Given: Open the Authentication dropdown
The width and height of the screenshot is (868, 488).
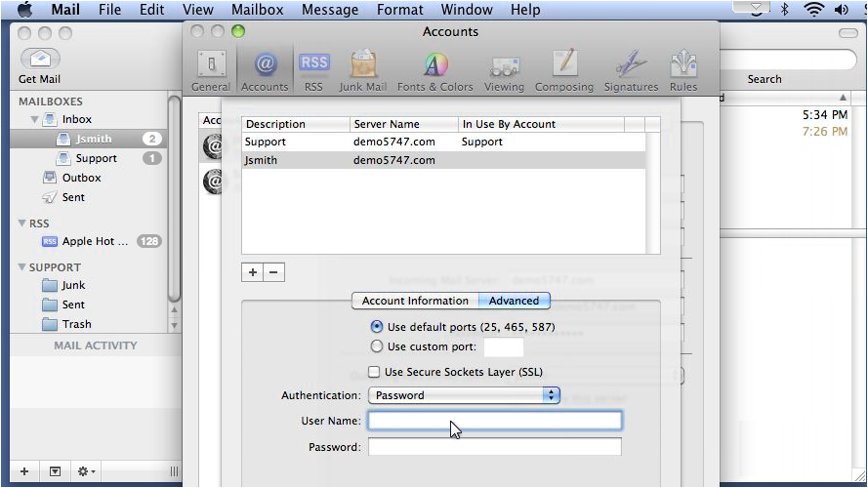Looking at the screenshot, I should [464, 395].
